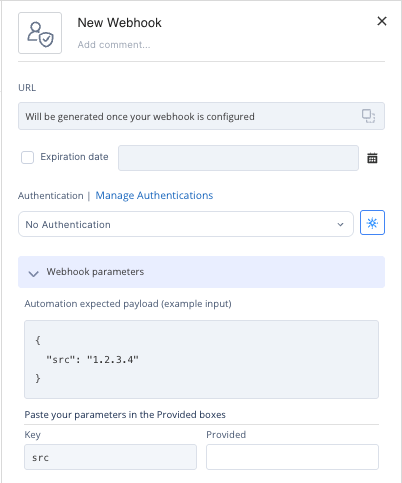402x483 pixels.
Task: Click the generated URL field
Action: (201, 116)
